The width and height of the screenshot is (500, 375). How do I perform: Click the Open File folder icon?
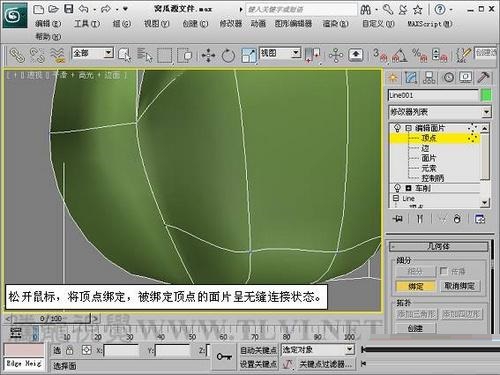pyautogui.click(x=53, y=9)
